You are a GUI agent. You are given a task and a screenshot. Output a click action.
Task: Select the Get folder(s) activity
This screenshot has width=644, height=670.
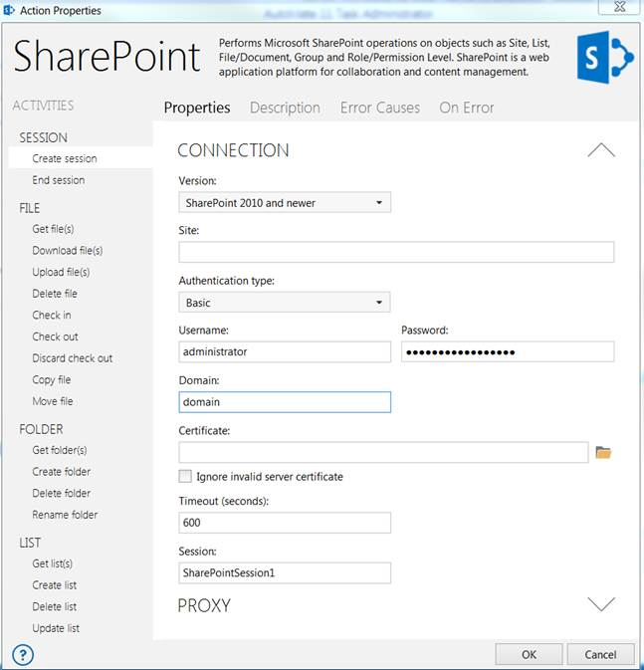60,450
